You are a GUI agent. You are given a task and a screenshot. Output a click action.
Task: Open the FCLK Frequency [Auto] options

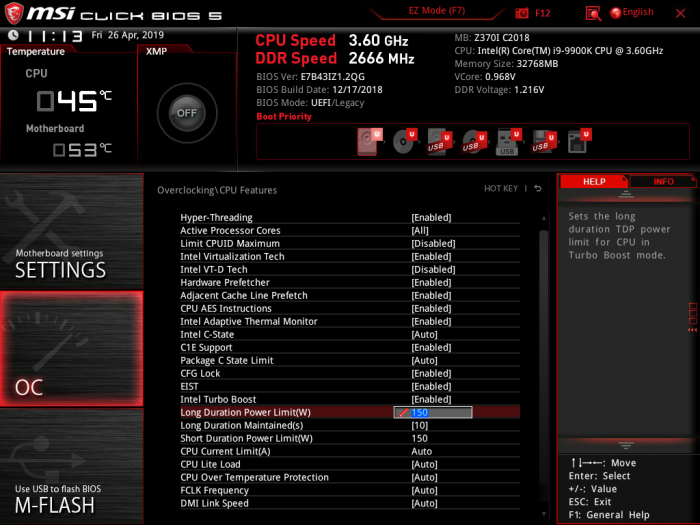pyautogui.click(x=424, y=491)
